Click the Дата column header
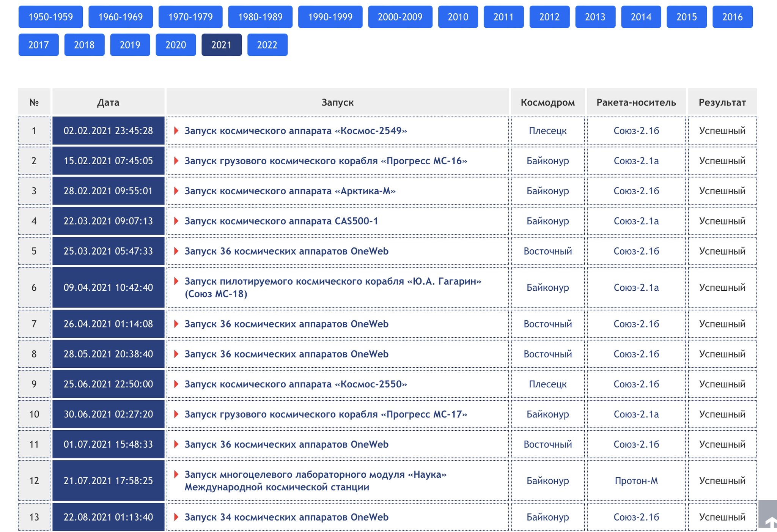Viewport: 777px width, 532px height. [108, 102]
